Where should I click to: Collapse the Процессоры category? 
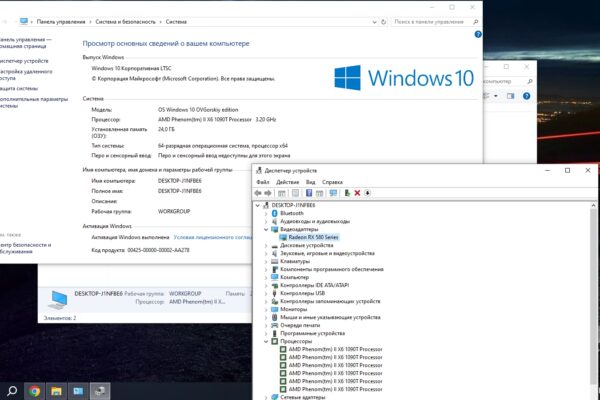pyautogui.click(x=266, y=341)
